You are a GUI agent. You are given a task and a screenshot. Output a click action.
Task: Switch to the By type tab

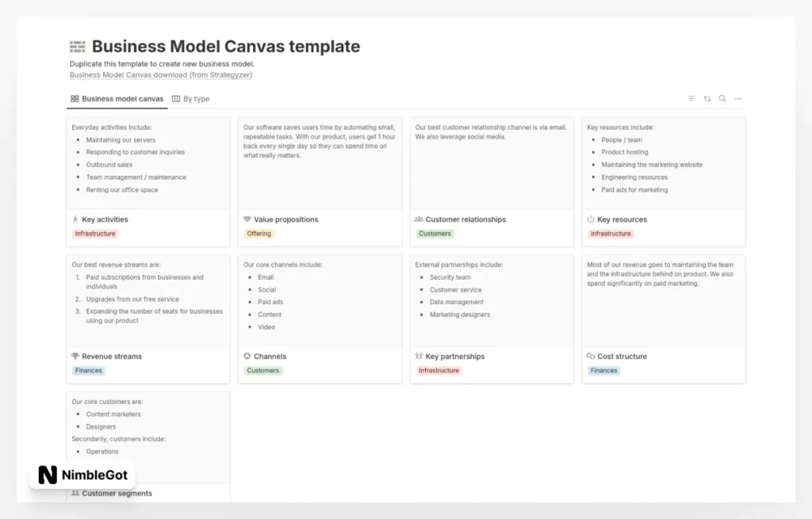click(190, 98)
